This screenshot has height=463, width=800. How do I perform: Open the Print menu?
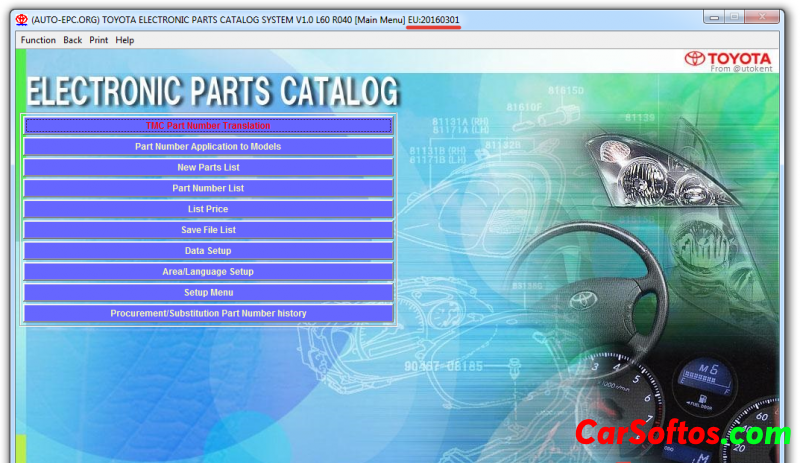(x=99, y=40)
